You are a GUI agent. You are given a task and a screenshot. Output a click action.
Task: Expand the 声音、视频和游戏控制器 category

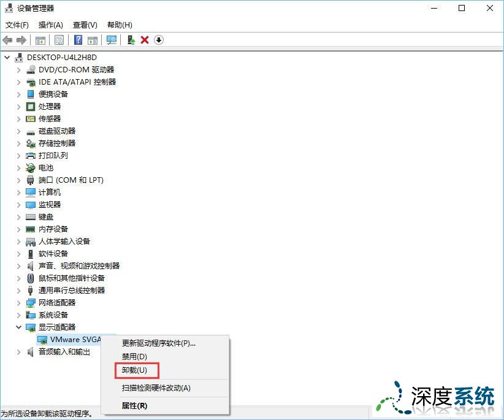(x=18, y=266)
